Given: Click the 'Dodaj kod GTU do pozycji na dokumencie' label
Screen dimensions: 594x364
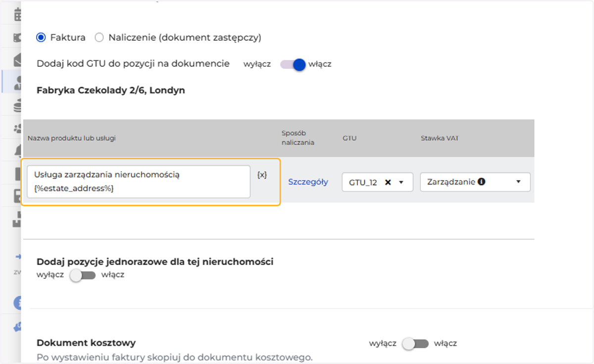Looking at the screenshot, I should point(133,63).
